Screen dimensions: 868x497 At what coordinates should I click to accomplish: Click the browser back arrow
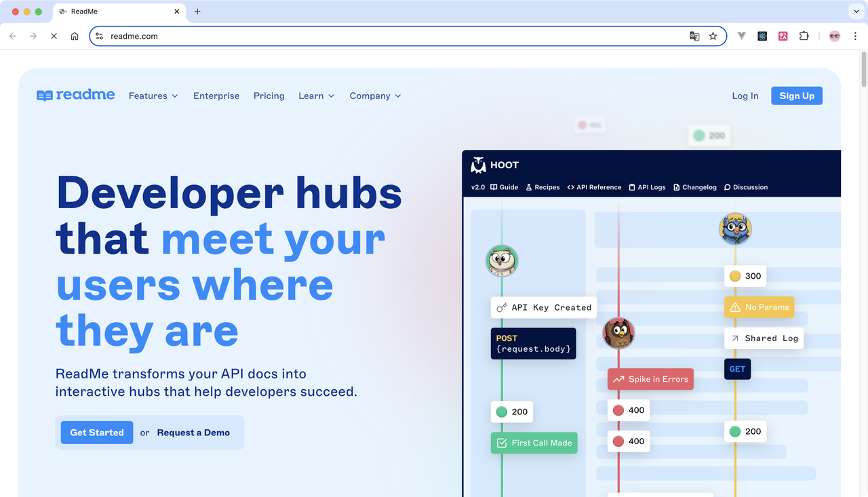point(13,36)
